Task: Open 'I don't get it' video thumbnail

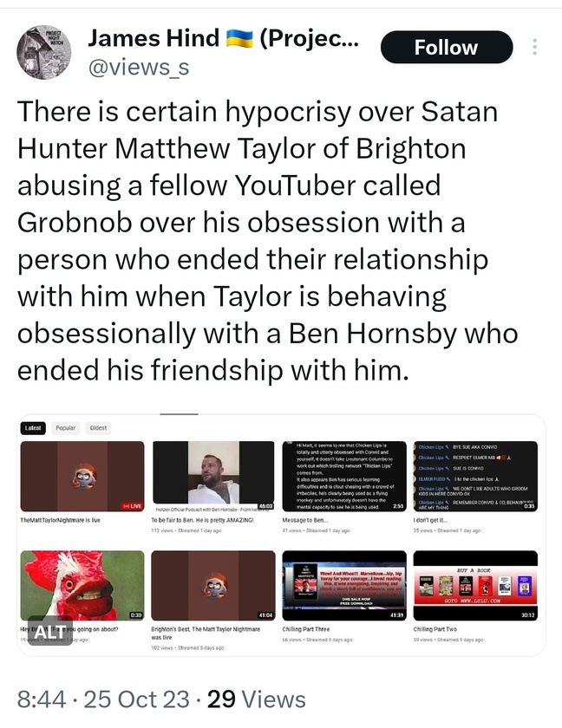Action: click(x=475, y=477)
